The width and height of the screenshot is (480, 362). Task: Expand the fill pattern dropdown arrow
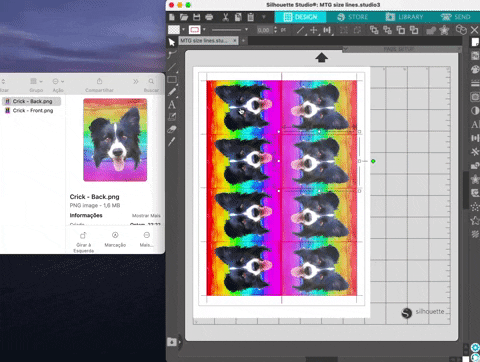tap(183, 30)
